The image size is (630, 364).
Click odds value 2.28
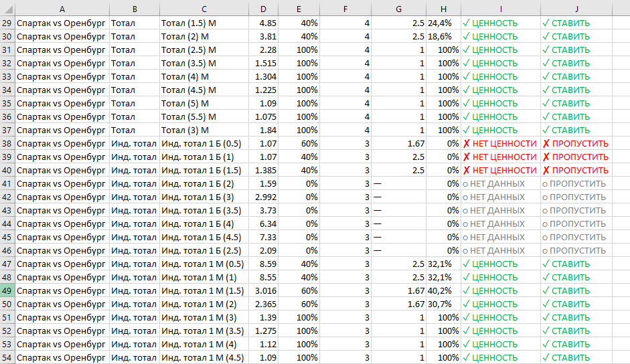click(268, 50)
